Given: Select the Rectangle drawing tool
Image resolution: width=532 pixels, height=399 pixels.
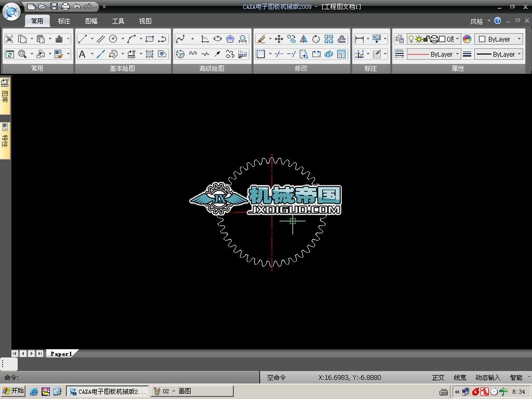Looking at the screenshot, I should (150, 39).
